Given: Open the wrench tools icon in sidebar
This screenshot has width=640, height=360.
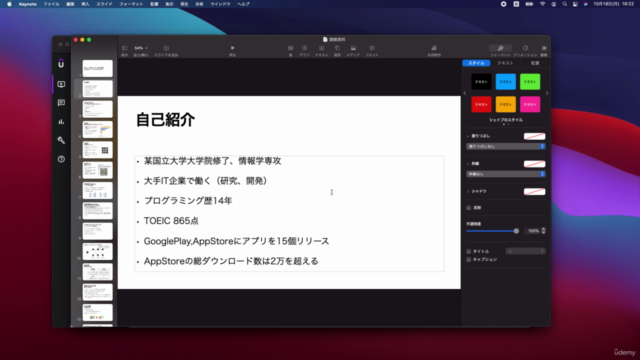Looking at the screenshot, I should [x=61, y=140].
